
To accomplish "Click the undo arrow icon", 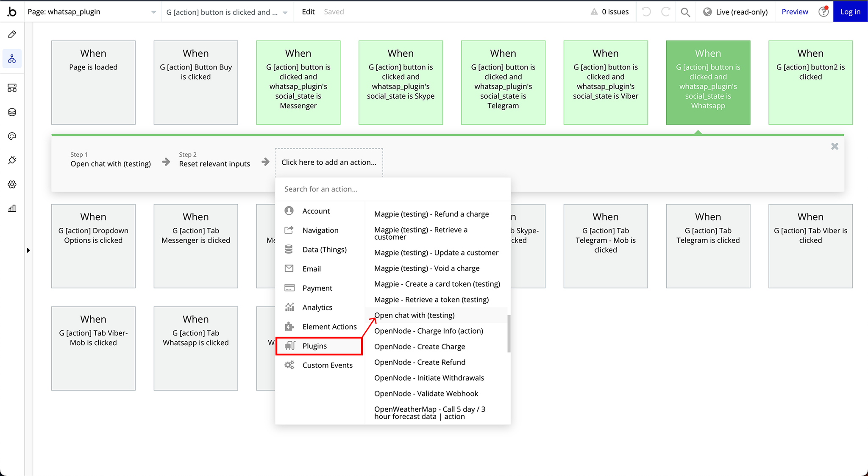I will [x=646, y=12].
